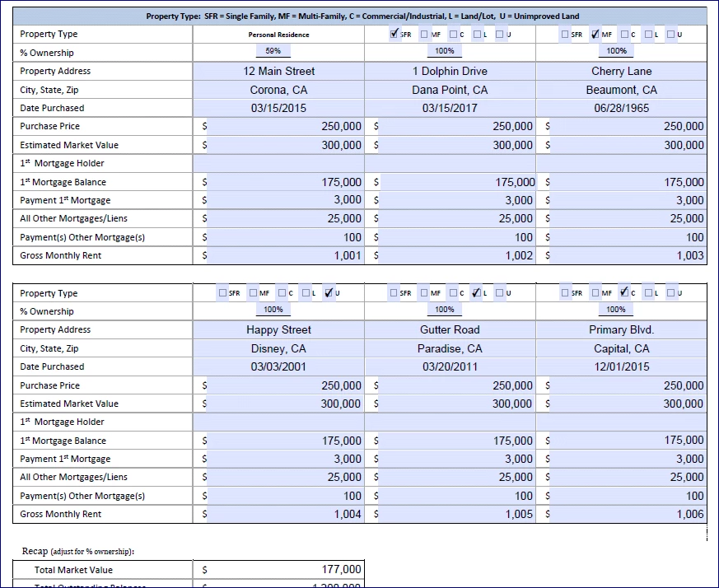Check MF box for Gutter Road

(423, 292)
